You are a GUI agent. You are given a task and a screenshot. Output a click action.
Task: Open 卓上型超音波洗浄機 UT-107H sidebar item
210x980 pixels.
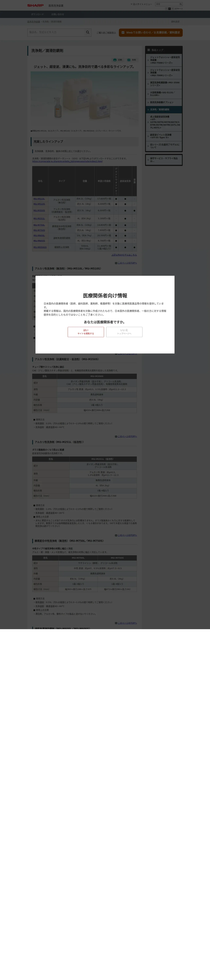164,122
